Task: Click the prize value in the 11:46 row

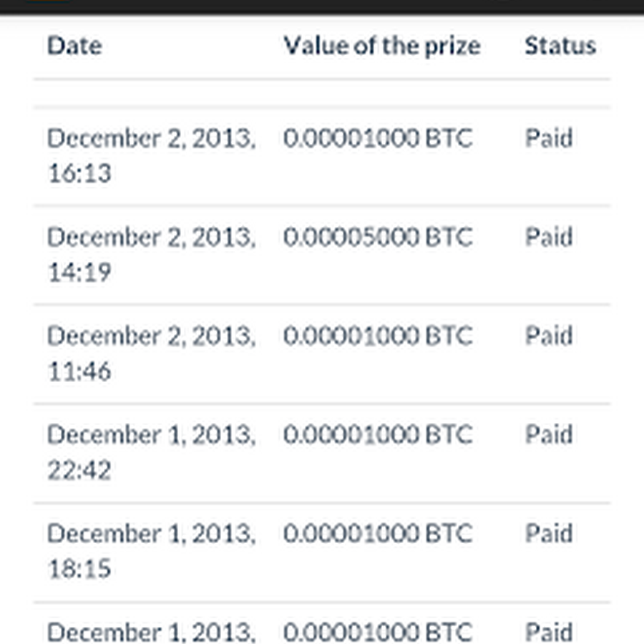Action: click(x=378, y=336)
